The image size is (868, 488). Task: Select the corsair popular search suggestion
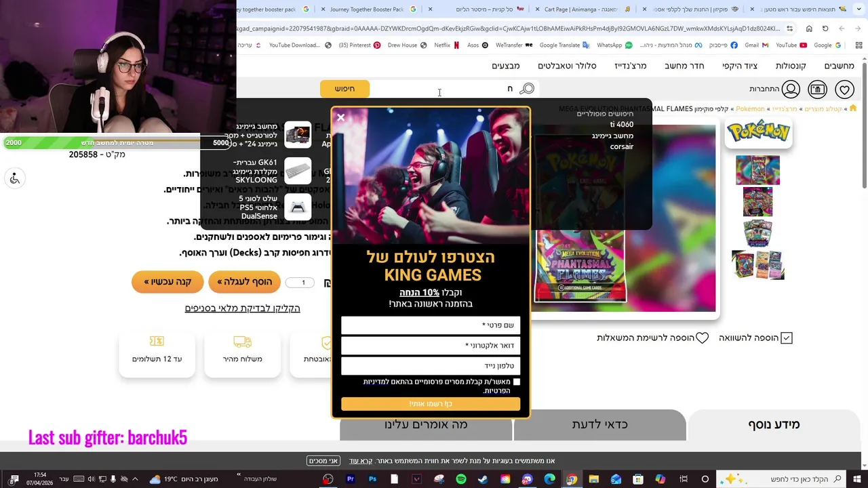tap(622, 146)
